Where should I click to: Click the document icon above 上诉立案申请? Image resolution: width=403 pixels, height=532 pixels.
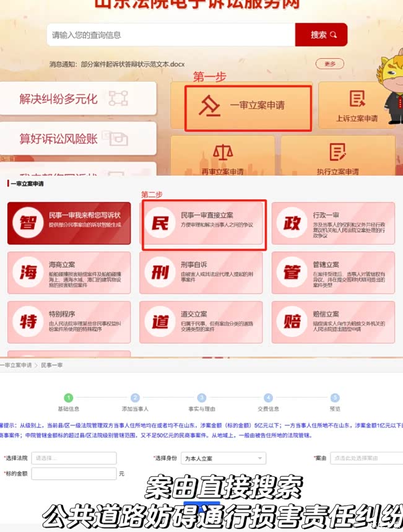point(357,98)
